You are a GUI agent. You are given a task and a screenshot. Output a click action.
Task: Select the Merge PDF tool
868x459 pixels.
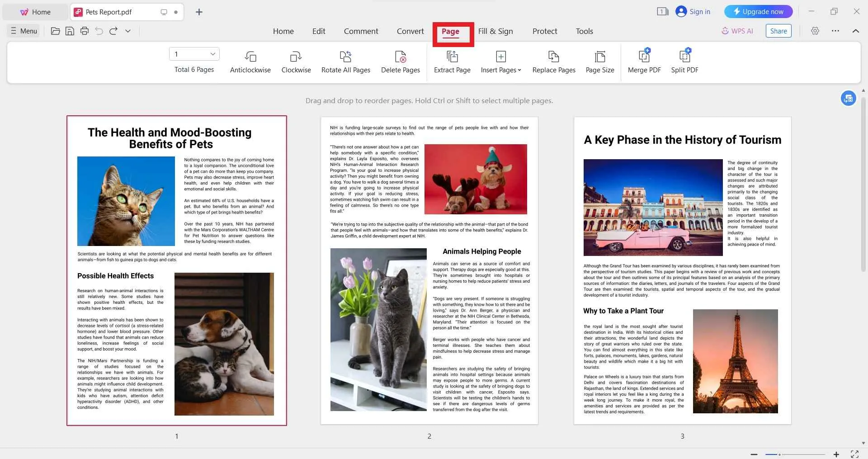(x=644, y=62)
